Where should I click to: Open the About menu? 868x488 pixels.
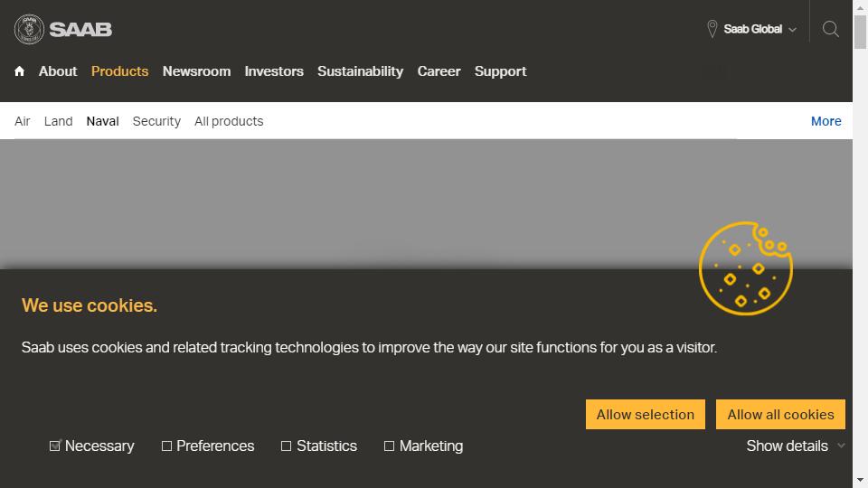[58, 71]
